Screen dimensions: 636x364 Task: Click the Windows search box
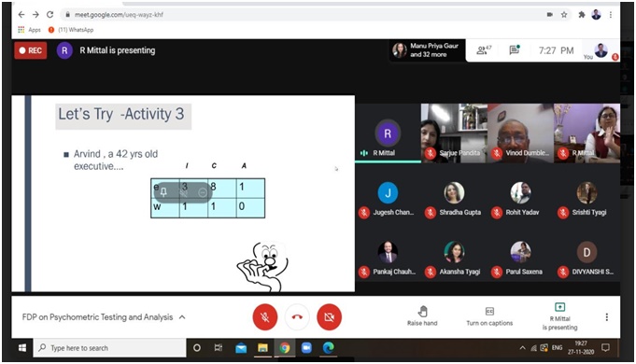[110, 348]
